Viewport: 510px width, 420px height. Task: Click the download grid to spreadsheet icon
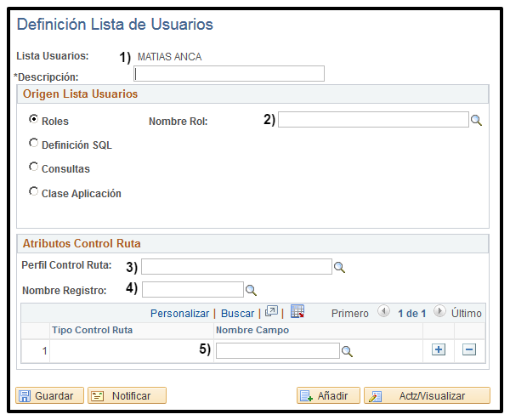coord(297,312)
